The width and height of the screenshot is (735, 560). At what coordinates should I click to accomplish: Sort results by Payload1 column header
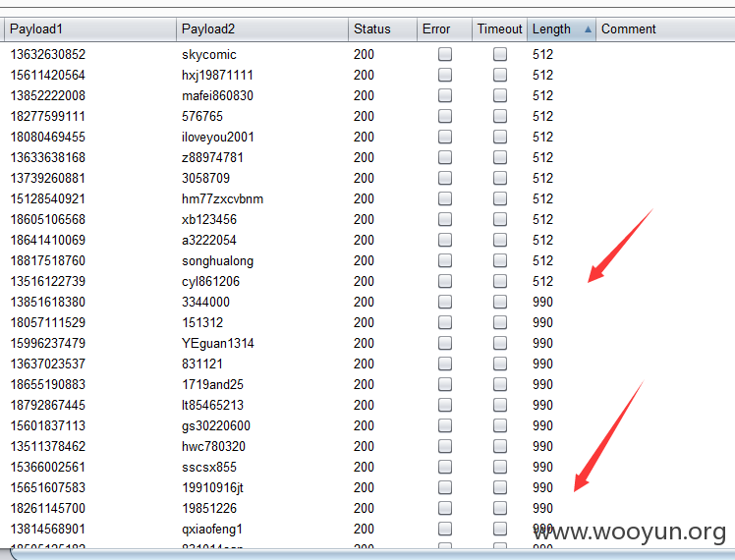coord(90,29)
